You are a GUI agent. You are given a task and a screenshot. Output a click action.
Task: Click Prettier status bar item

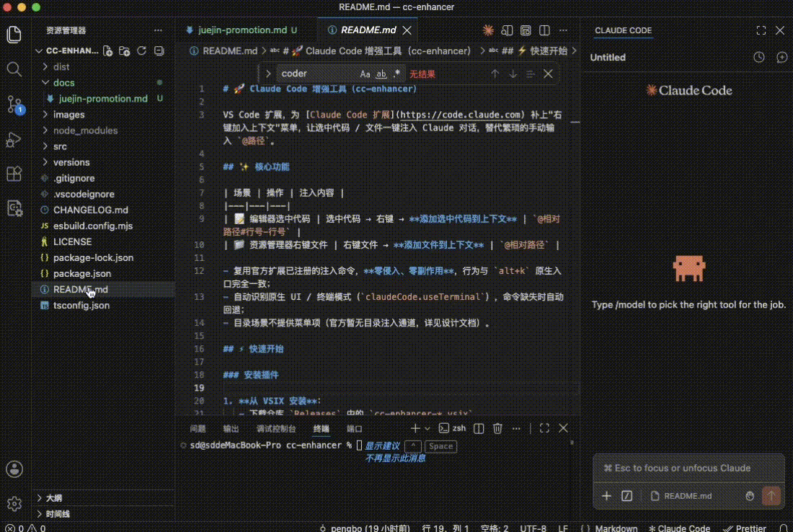(745, 528)
